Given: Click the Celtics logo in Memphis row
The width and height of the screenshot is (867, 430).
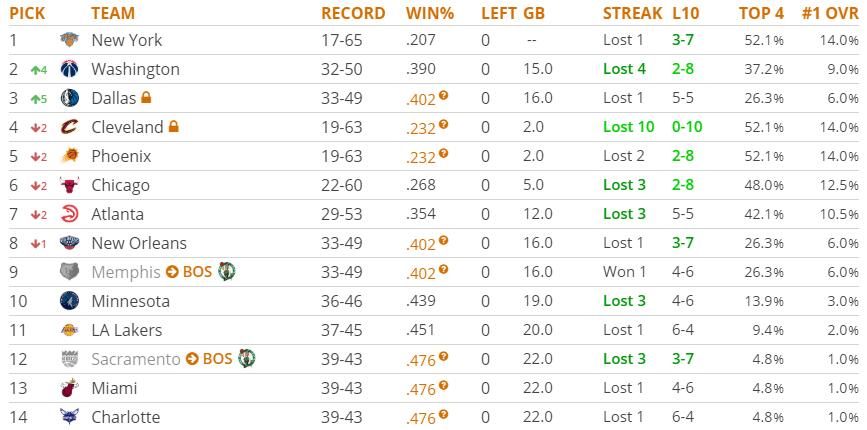Looking at the screenshot, I should pyautogui.click(x=227, y=272).
